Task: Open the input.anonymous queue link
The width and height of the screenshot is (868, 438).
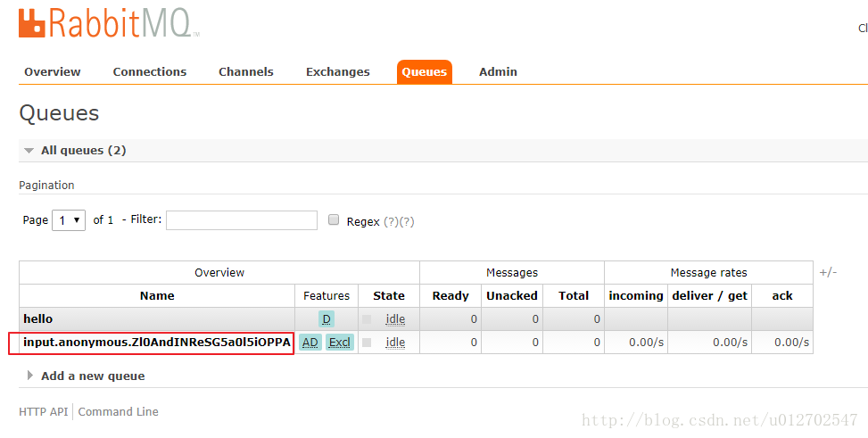Action: 157,343
